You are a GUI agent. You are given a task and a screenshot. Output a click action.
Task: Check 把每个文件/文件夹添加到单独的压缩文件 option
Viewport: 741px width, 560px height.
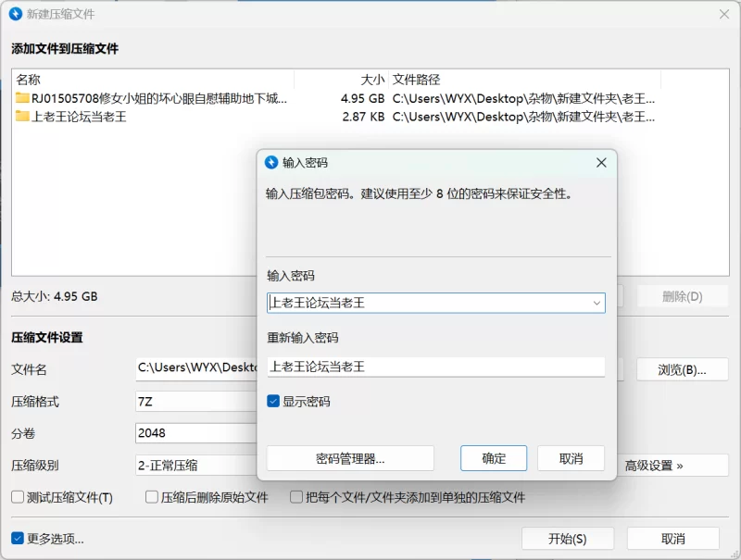pos(296,497)
